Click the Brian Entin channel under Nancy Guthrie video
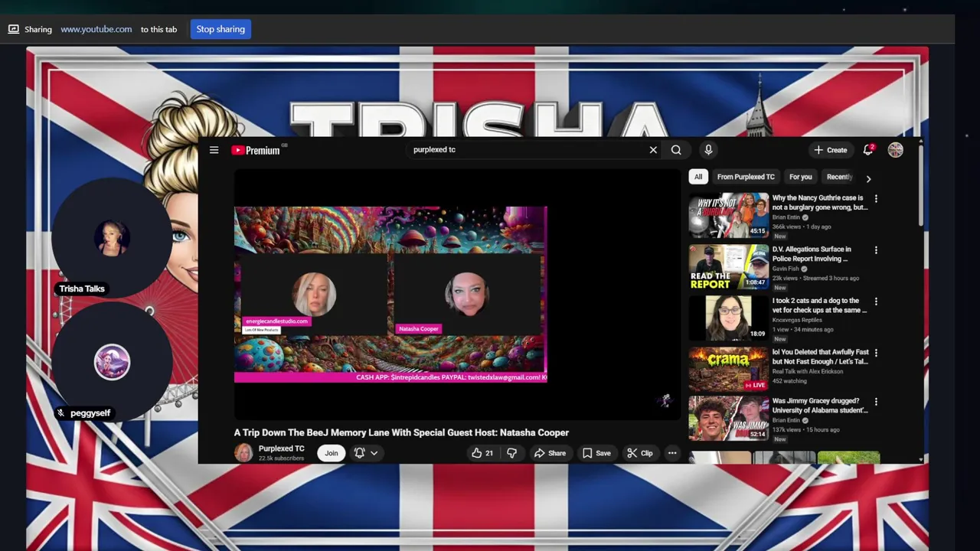This screenshot has height=551, width=980. tap(787, 217)
